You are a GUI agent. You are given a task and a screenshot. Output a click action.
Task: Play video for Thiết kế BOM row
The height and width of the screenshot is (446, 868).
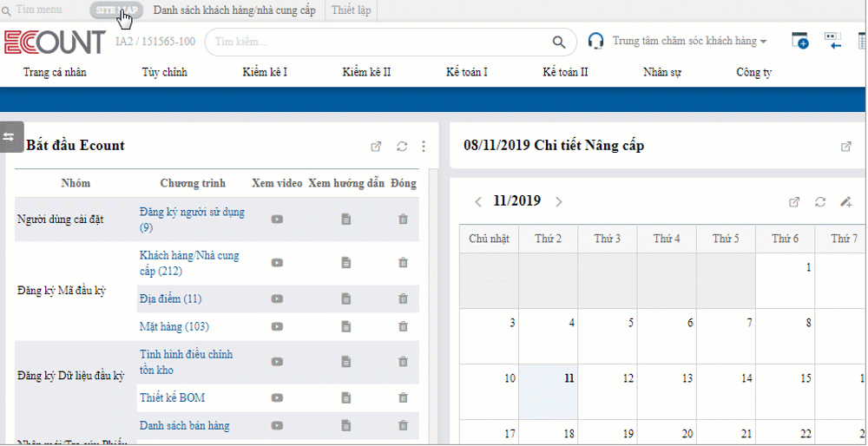tap(277, 398)
